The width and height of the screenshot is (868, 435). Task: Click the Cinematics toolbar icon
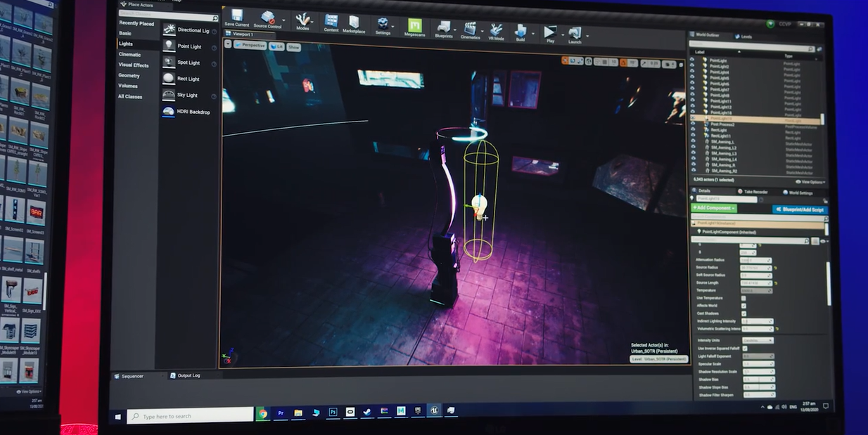pyautogui.click(x=470, y=30)
